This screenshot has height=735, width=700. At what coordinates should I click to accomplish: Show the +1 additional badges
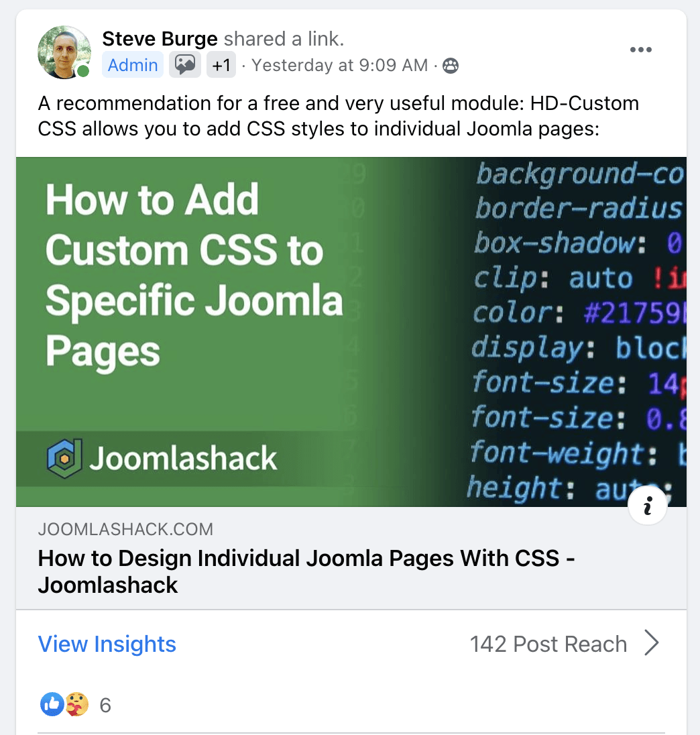[x=221, y=65]
